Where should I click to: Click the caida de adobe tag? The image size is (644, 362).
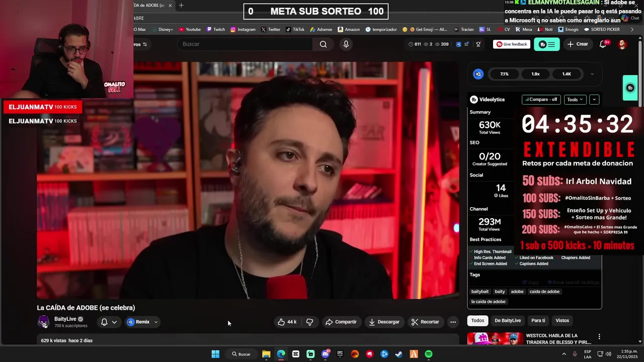point(544,292)
